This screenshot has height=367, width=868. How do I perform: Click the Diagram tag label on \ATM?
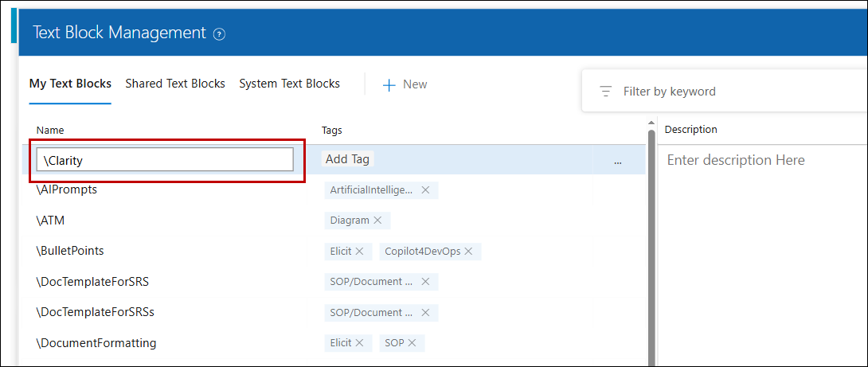(x=350, y=221)
